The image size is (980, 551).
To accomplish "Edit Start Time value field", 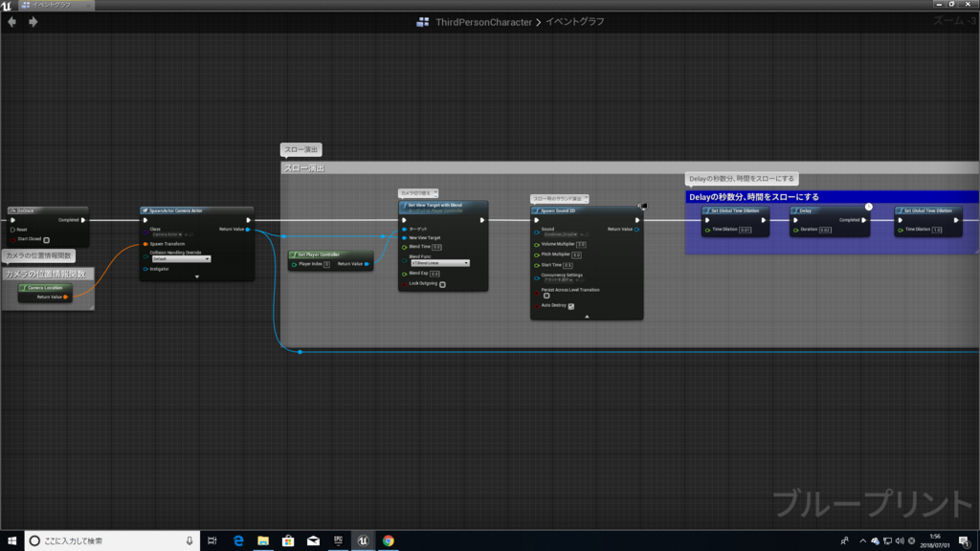I will pos(568,266).
